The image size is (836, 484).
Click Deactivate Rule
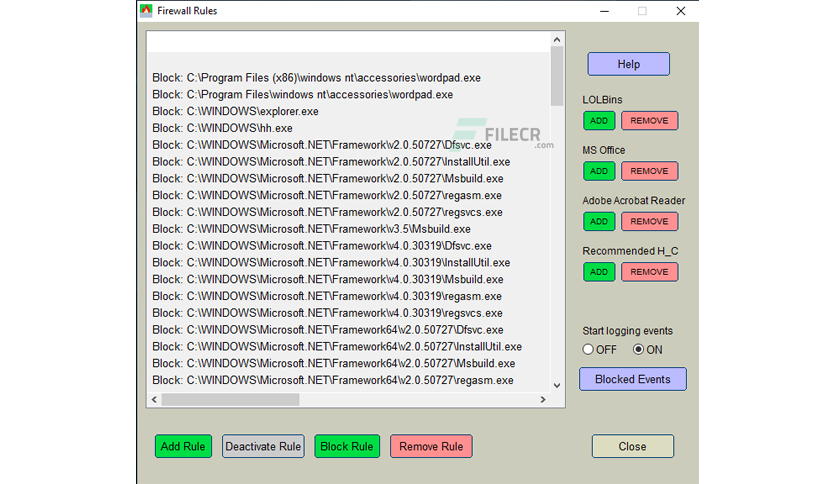tap(263, 446)
